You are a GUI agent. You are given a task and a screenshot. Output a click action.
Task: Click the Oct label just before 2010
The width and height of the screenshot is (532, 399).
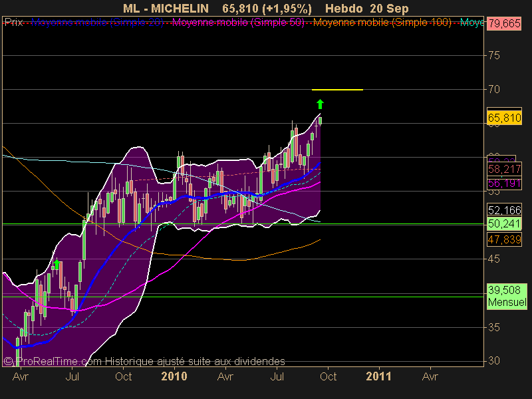pos(124,376)
